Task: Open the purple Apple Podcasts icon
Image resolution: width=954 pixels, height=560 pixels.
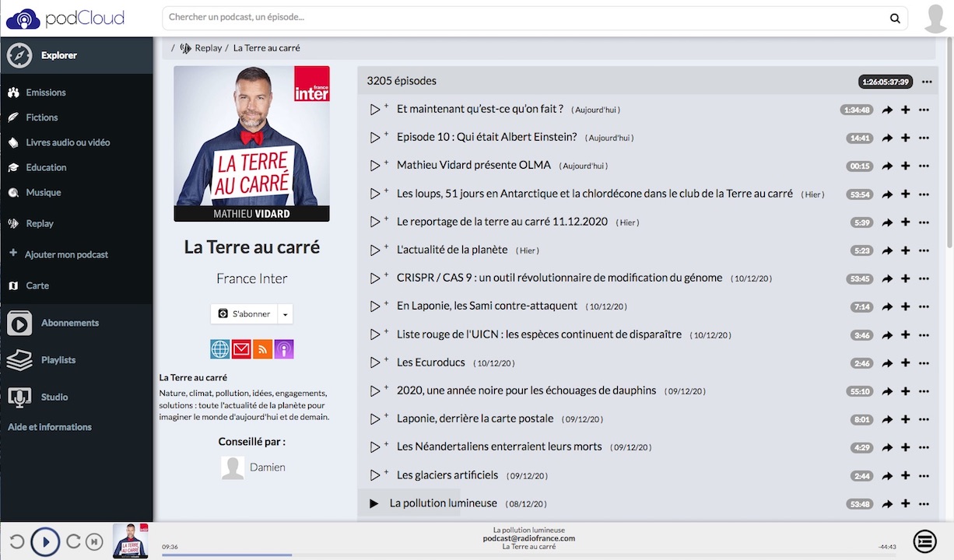Action: 284,349
